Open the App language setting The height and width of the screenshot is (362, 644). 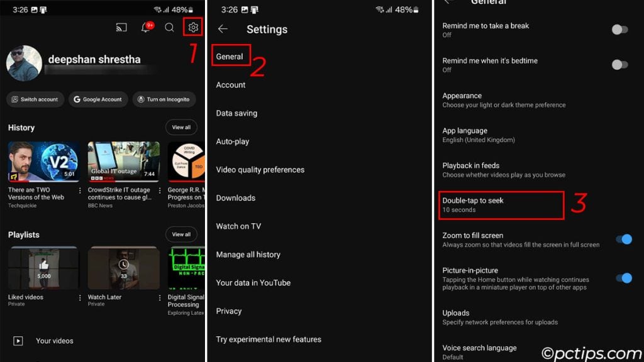(x=466, y=134)
